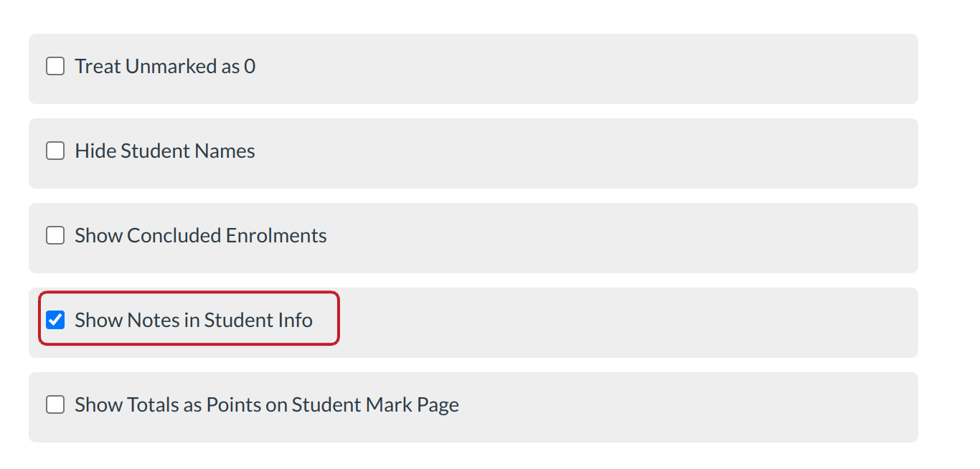Enable the Treat Unmarked as 0 checkbox
Image resolution: width=980 pixels, height=469 pixels.
click(55, 67)
